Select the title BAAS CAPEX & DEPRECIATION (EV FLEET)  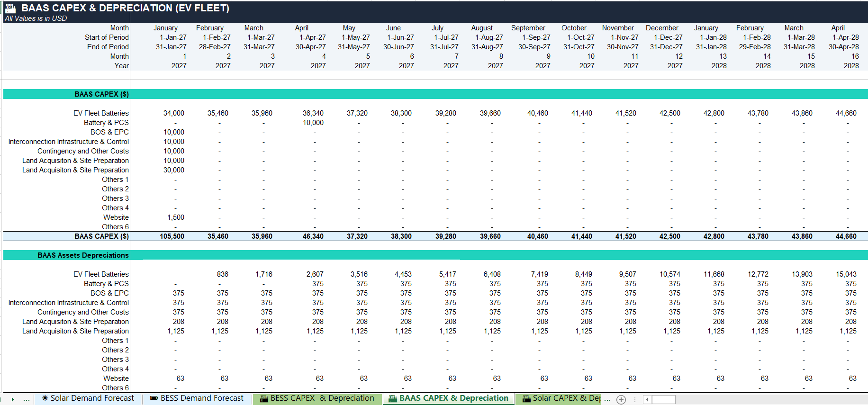(x=125, y=8)
